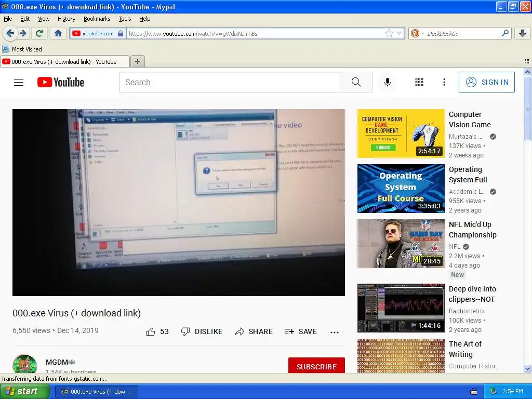Open the View menu

pyautogui.click(x=44, y=19)
